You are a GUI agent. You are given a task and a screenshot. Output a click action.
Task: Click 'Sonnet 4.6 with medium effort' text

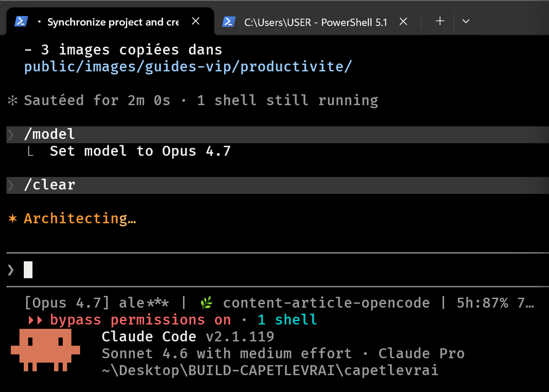[227, 354]
